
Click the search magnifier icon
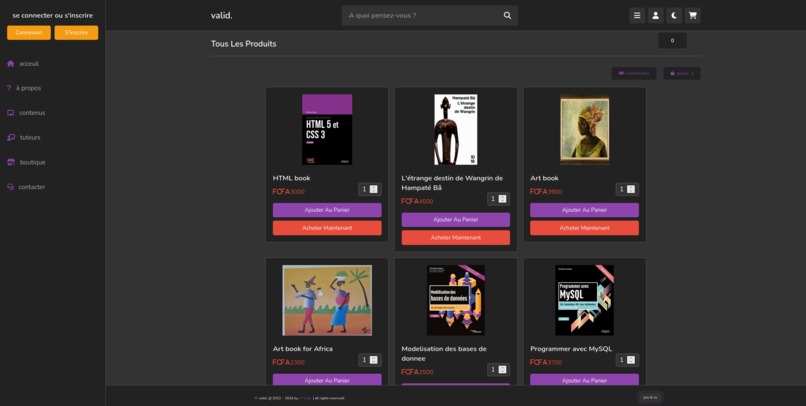pyautogui.click(x=507, y=15)
